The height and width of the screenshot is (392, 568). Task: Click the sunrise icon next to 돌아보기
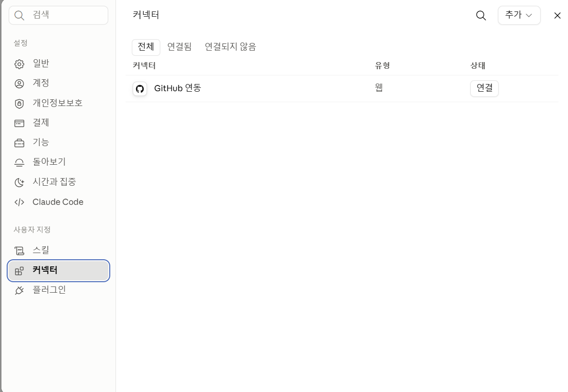[x=19, y=163]
